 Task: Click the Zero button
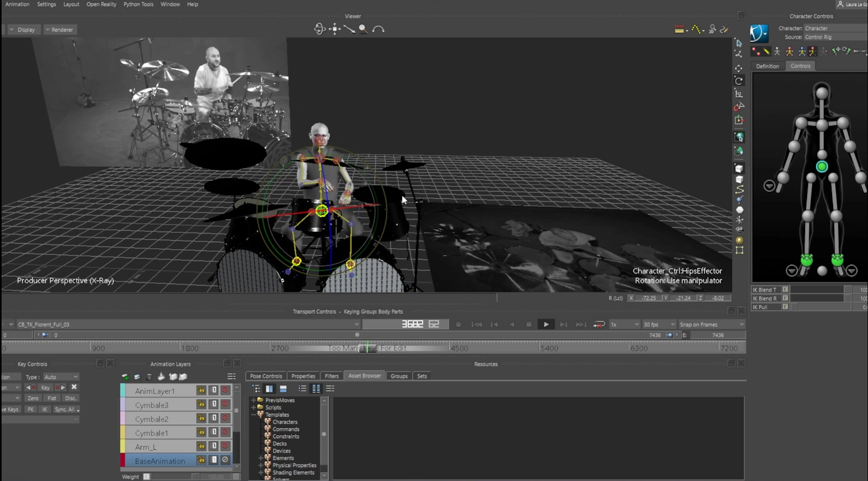pyautogui.click(x=33, y=398)
